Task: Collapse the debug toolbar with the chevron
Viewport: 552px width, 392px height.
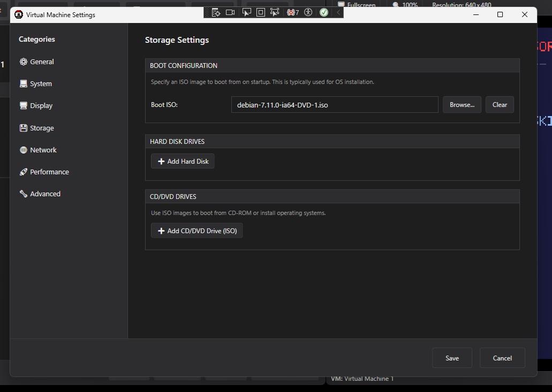Action: 338,13
